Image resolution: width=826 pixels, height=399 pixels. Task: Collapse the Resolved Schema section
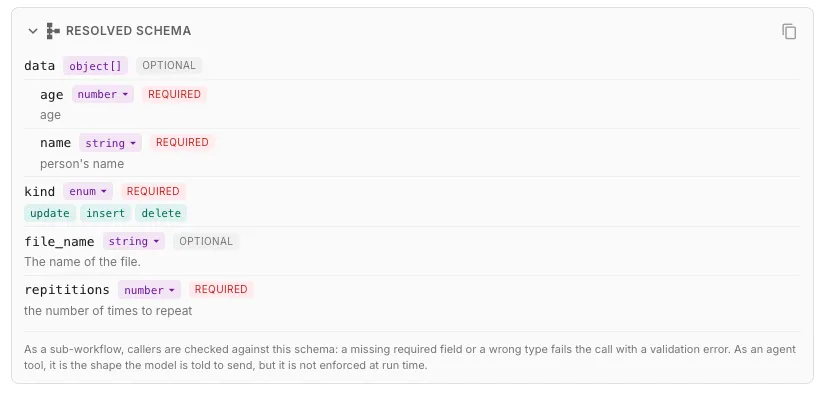[33, 31]
